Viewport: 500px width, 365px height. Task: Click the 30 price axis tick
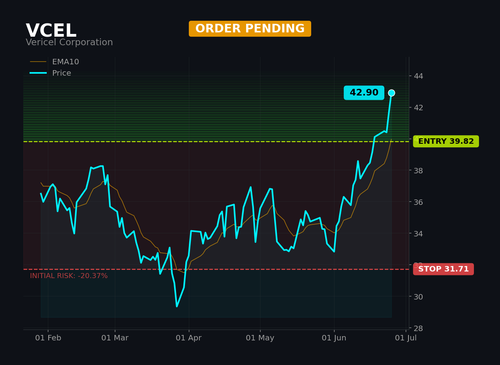[418, 297]
